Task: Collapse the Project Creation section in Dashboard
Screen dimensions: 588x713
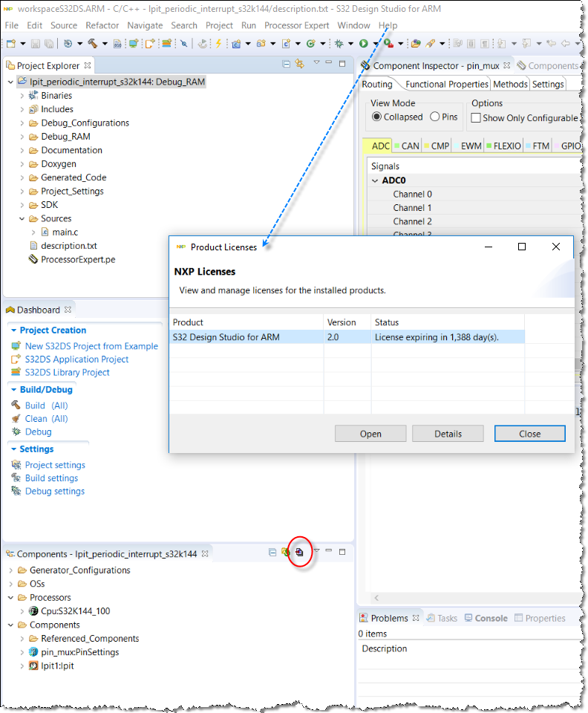Action: (13, 330)
